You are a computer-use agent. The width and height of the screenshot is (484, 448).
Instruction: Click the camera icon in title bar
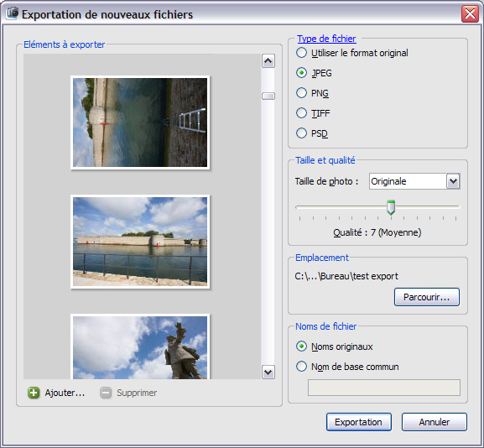click(13, 13)
